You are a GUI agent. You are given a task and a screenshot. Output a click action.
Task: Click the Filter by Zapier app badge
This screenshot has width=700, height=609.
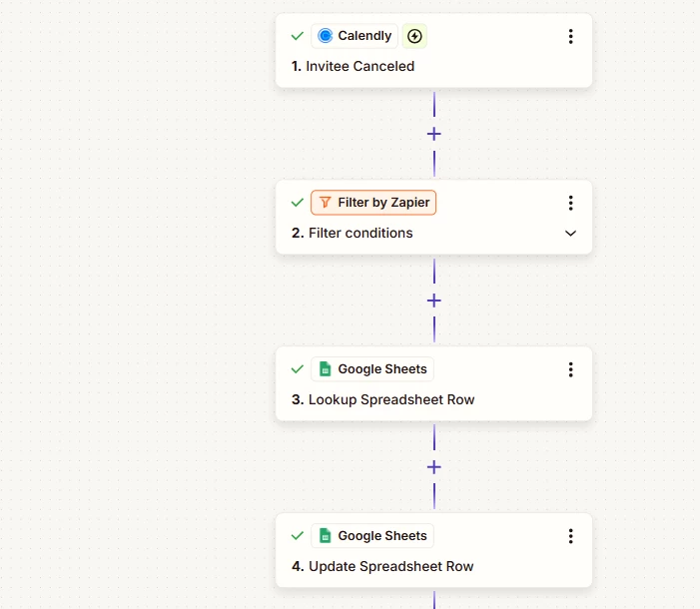point(373,203)
